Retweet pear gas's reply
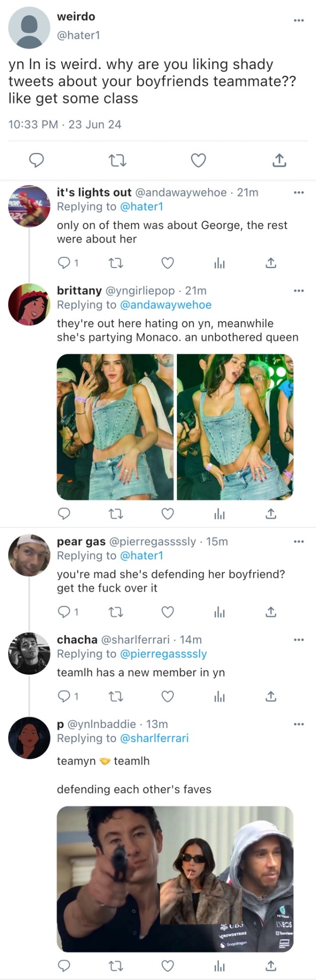This screenshot has width=316, height=980. tap(116, 611)
